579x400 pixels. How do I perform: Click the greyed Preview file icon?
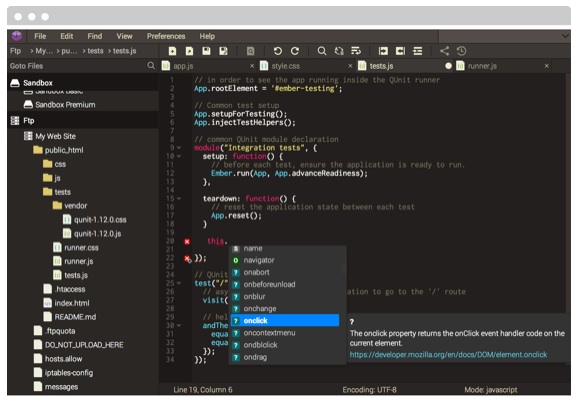coord(250,51)
